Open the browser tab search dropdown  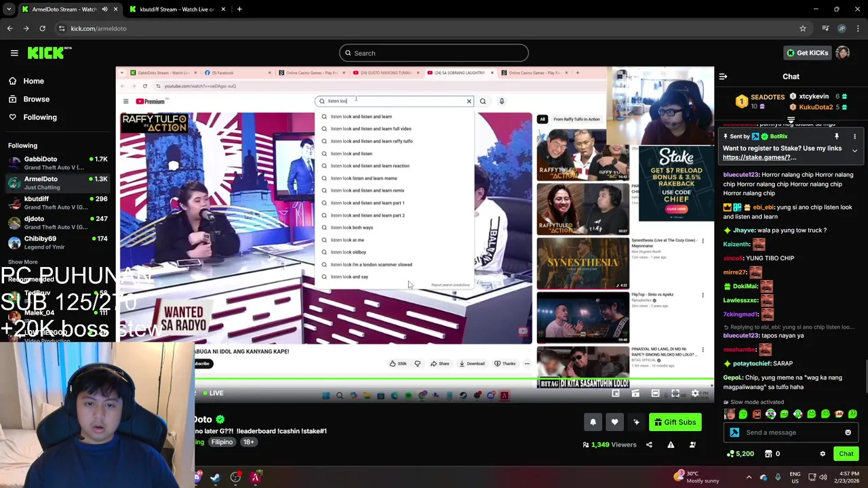tap(9, 9)
